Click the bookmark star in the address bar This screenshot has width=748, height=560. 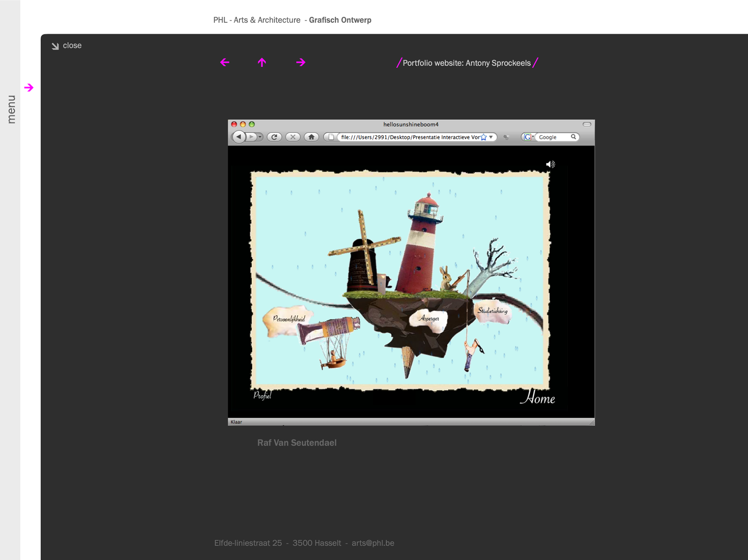pos(483,137)
